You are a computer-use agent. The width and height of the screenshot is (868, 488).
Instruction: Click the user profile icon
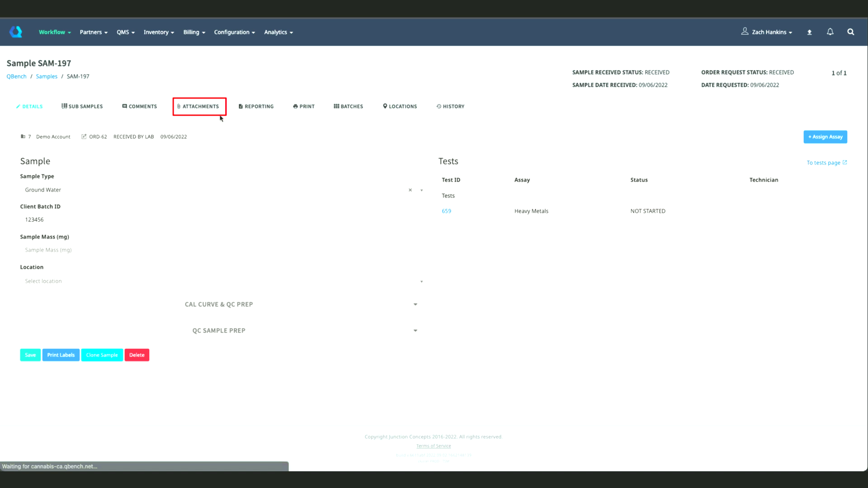point(745,31)
